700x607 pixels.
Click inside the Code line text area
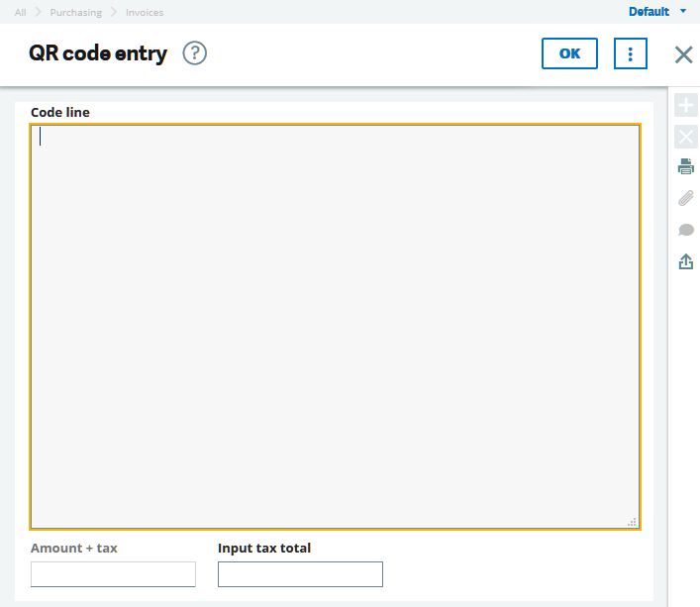[x=335, y=327]
